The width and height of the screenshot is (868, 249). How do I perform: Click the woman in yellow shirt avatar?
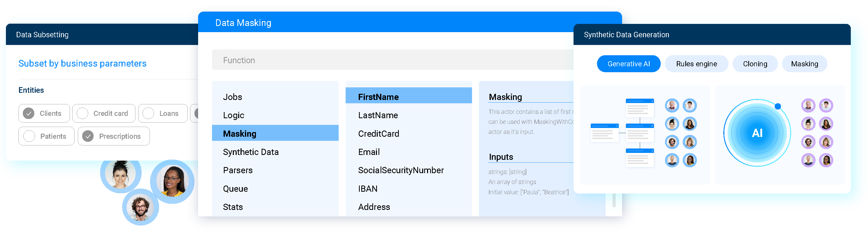[x=172, y=181]
